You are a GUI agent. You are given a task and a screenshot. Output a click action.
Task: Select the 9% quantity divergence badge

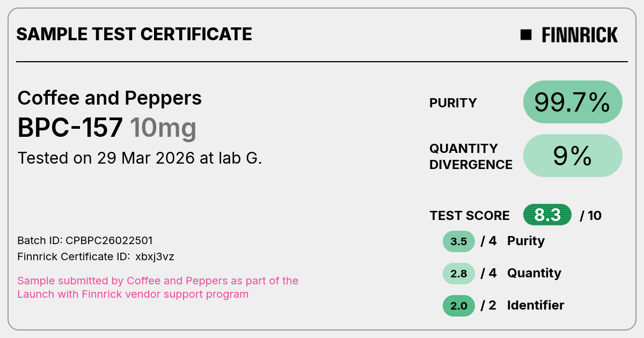pyautogui.click(x=573, y=156)
